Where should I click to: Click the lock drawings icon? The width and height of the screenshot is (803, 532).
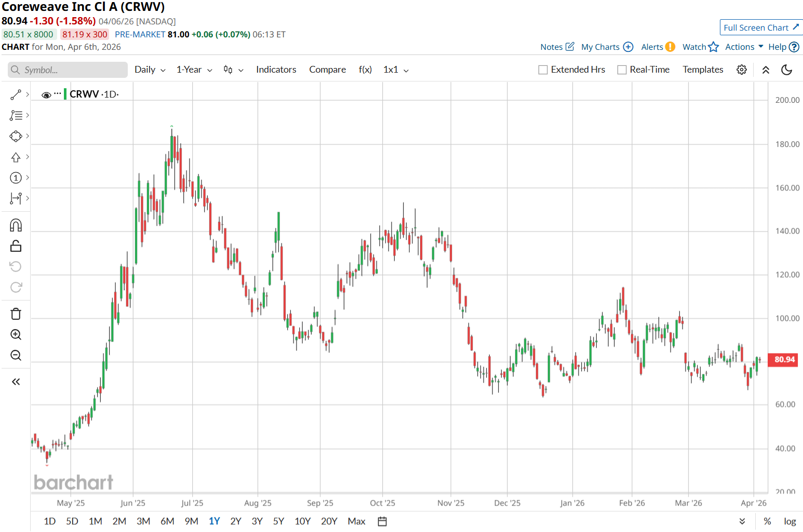[x=16, y=246]
